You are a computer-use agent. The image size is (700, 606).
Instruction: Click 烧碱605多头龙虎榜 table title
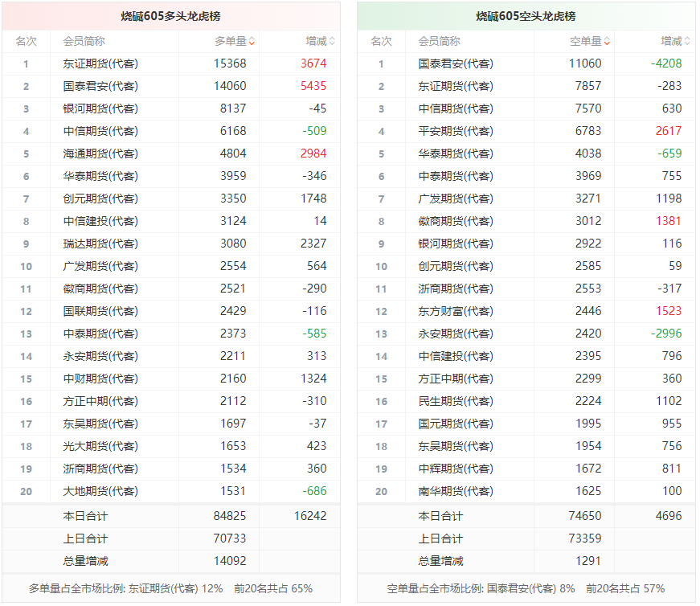click(171, 17)
